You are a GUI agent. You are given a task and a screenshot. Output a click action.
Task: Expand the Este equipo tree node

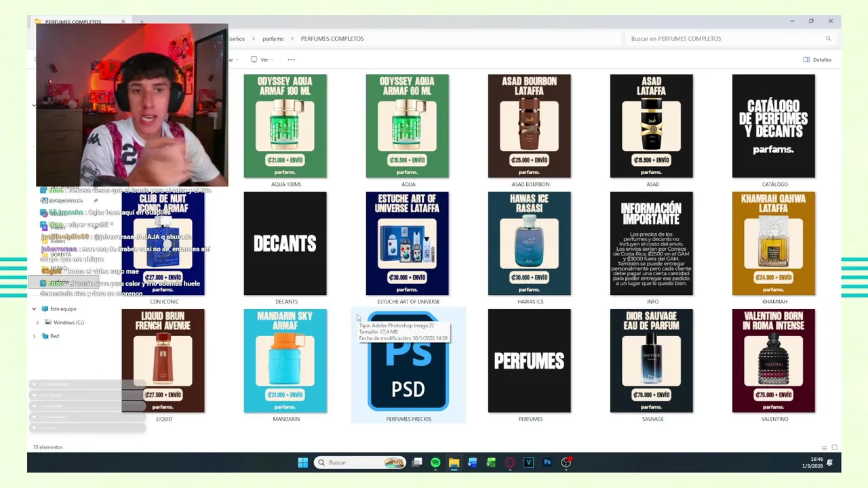pyautogui.click(x=35, y=309)
